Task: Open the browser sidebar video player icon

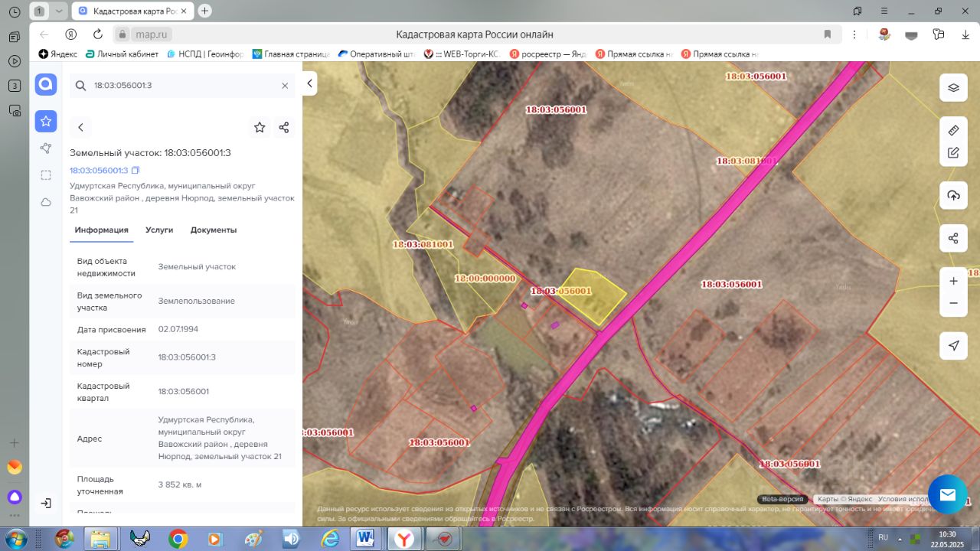Action: (x=14, y=61)
